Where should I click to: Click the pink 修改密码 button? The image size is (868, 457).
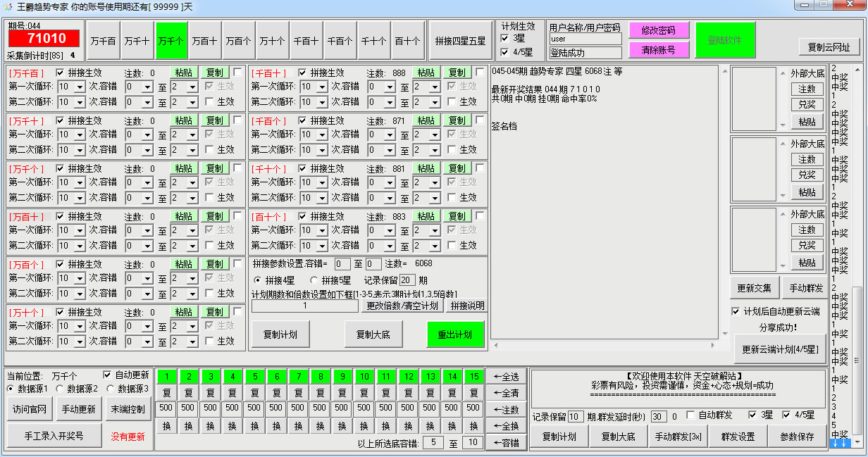(657, 30)
